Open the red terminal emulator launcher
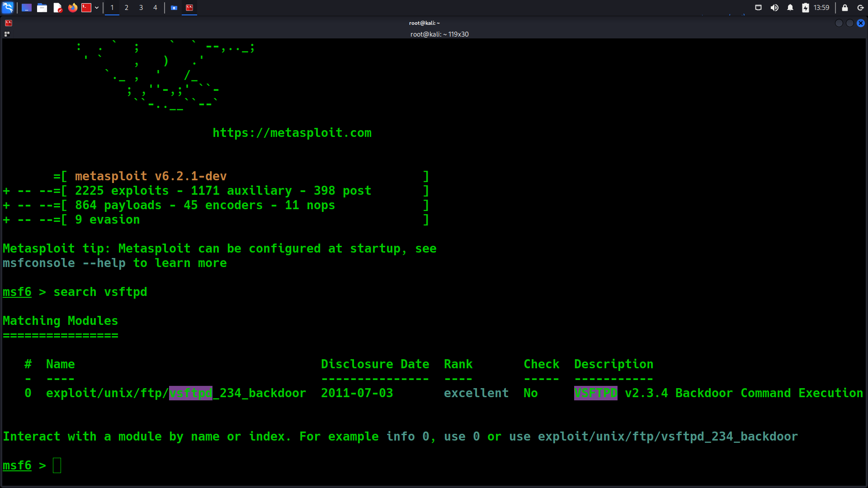 tap(86, 8)
